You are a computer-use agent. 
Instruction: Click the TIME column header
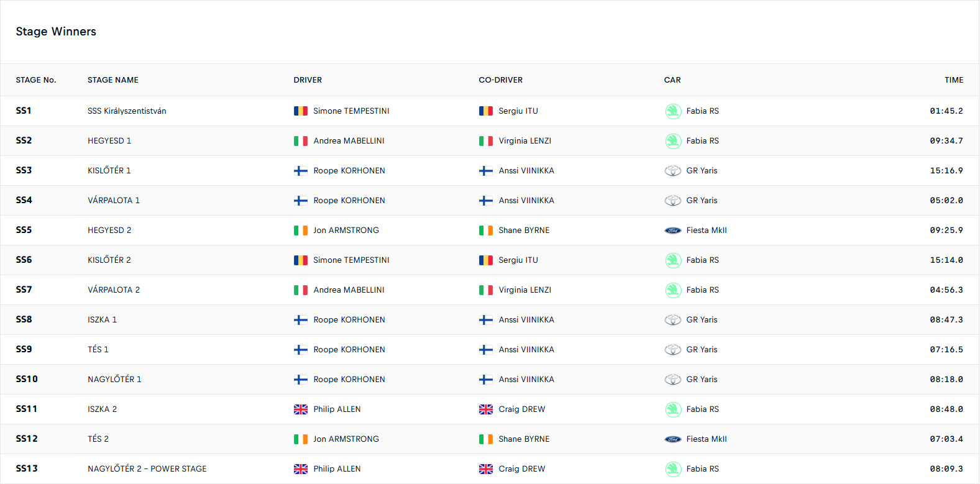[953, 80]
